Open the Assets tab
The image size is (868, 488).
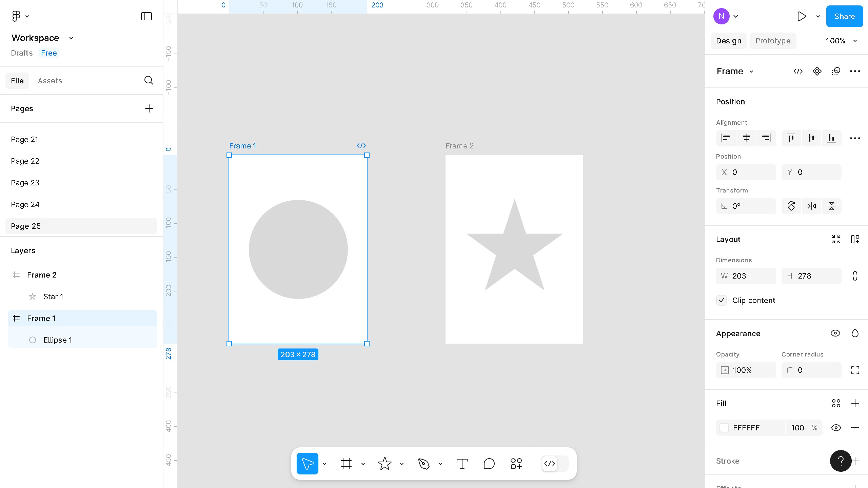(x=50, y=81)
